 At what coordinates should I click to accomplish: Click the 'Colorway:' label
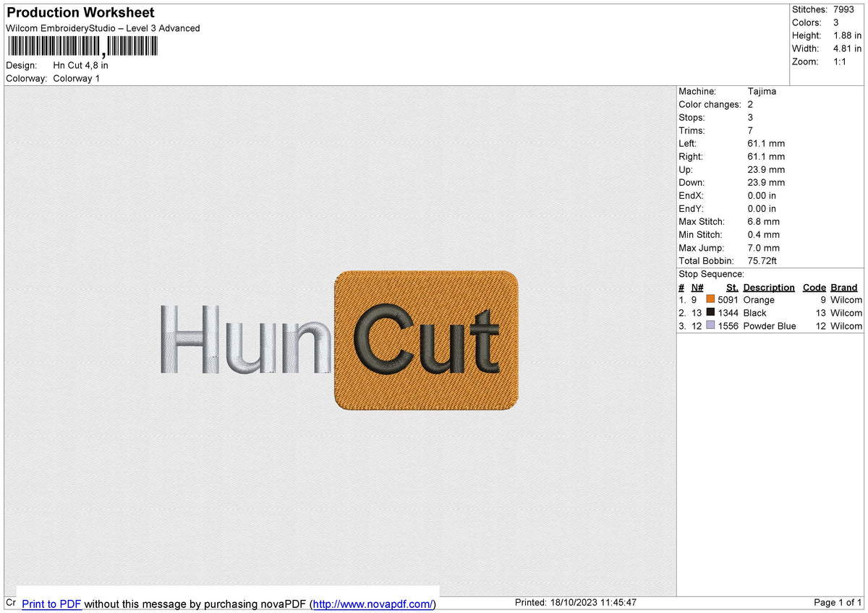27,78
